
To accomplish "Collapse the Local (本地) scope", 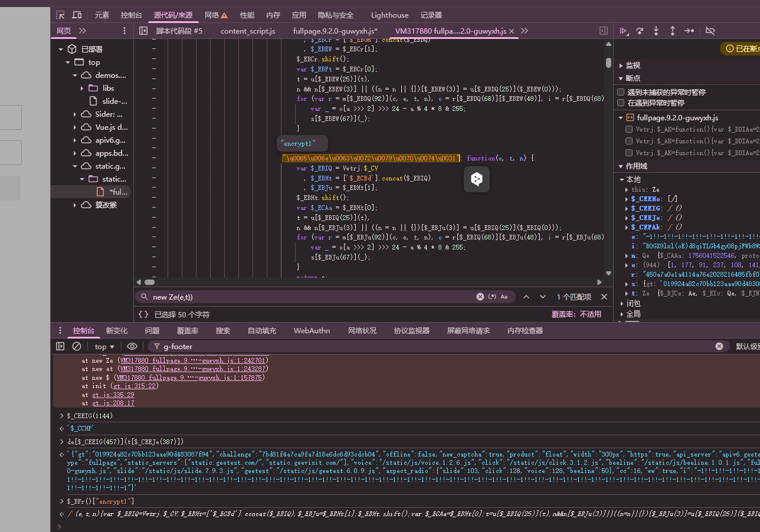I will pos(622,179).
